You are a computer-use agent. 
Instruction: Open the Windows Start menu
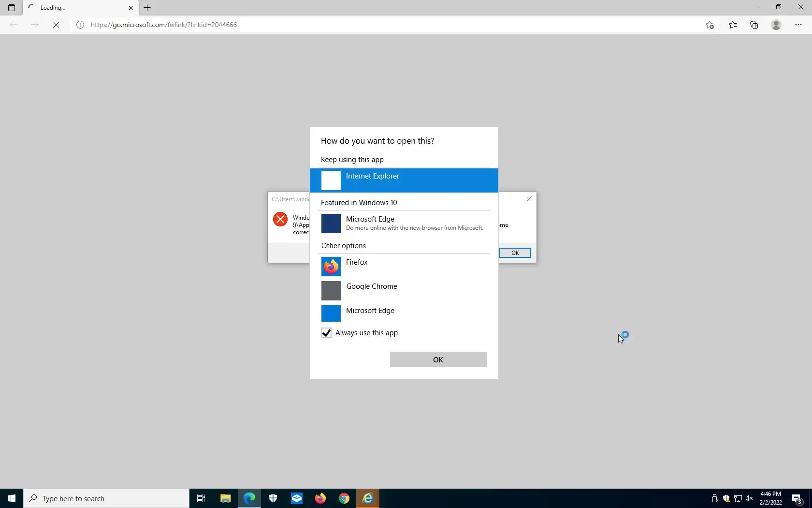point(12,498)
